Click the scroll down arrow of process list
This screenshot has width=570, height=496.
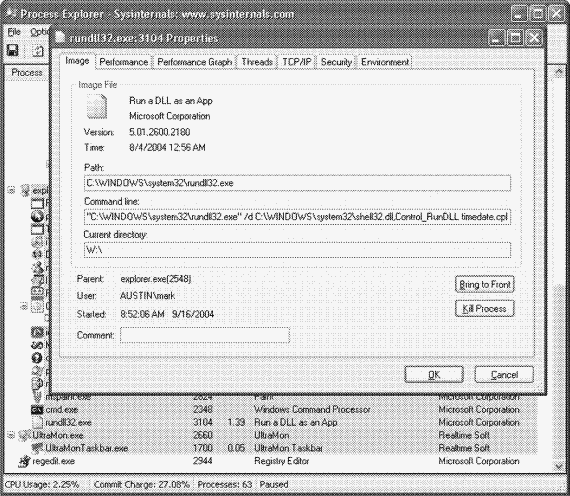click(x=558, y=466)
